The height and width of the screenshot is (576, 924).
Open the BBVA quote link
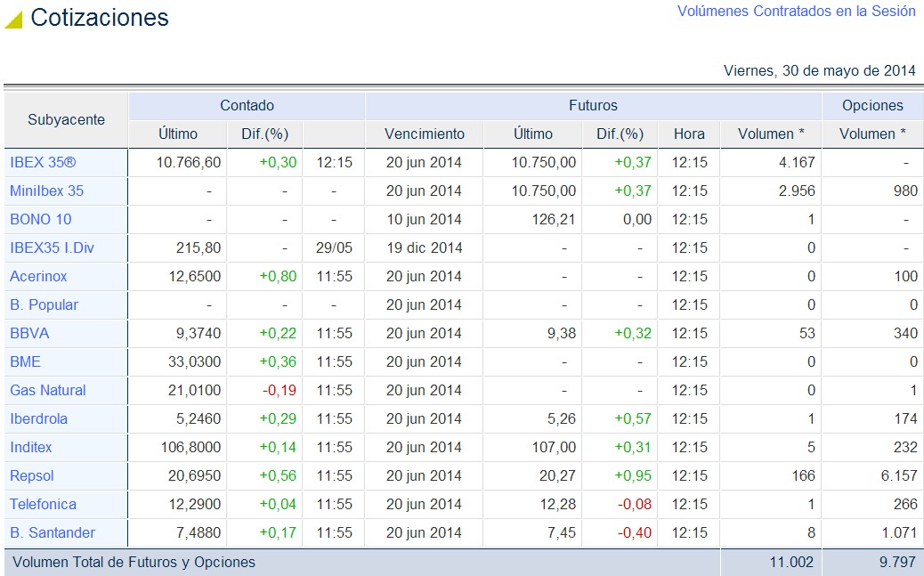[x=29, y=333]
